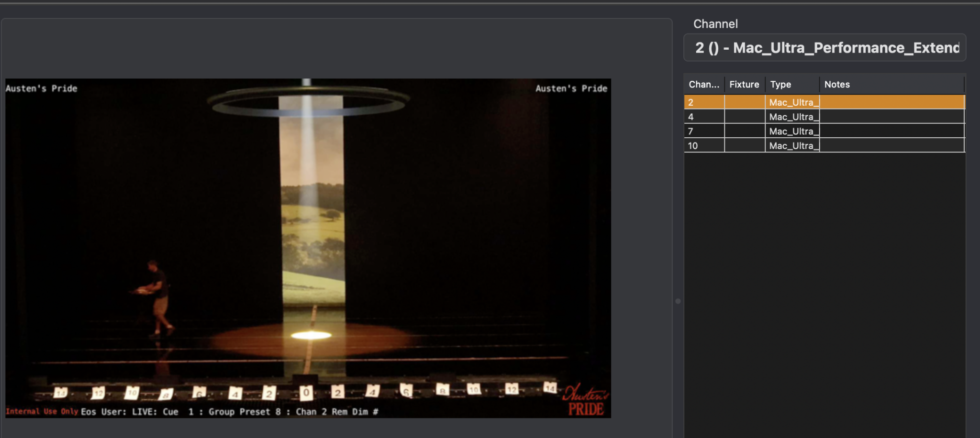This screenshot has height=438, width=980.
Task: Click the Mac_Ultra_ Type cell for channel 7
Action: click(x=793, y=131)
